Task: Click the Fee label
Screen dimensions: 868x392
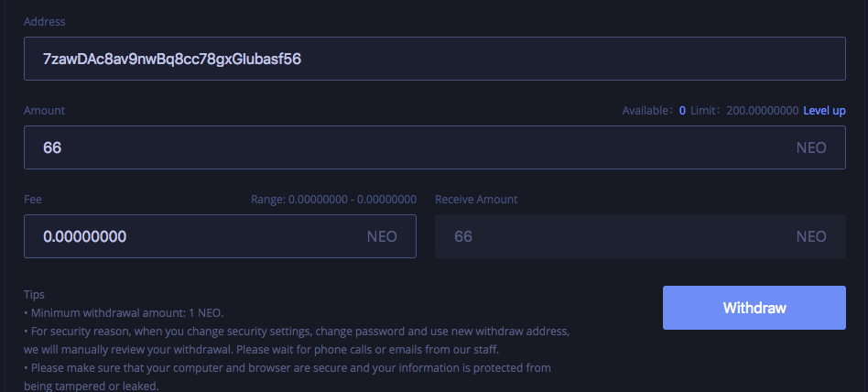Action: (33, 200)
